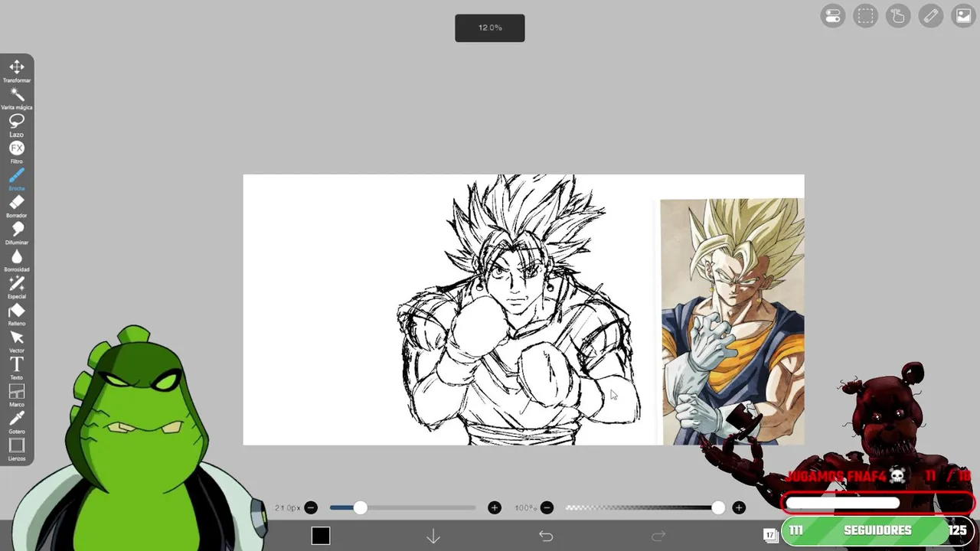Choose the Relleno fill bucket tool
The image size is (980, 551).
[17, 314]
